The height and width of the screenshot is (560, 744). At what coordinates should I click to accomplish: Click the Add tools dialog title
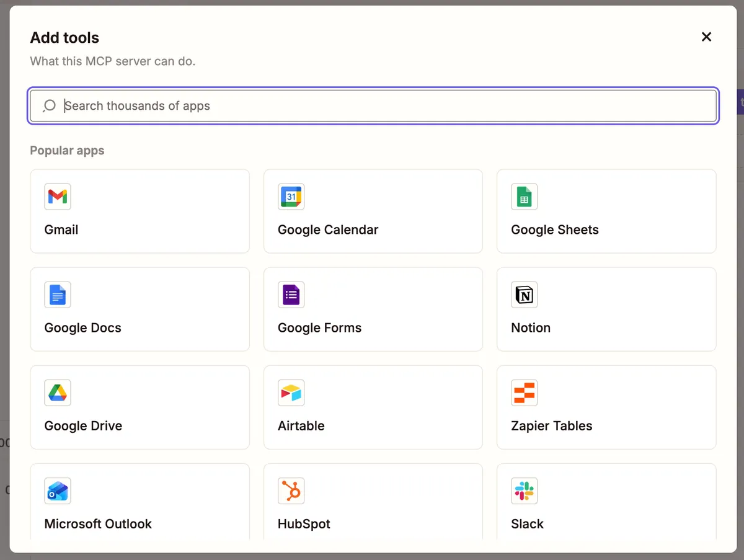click(64, 38)
